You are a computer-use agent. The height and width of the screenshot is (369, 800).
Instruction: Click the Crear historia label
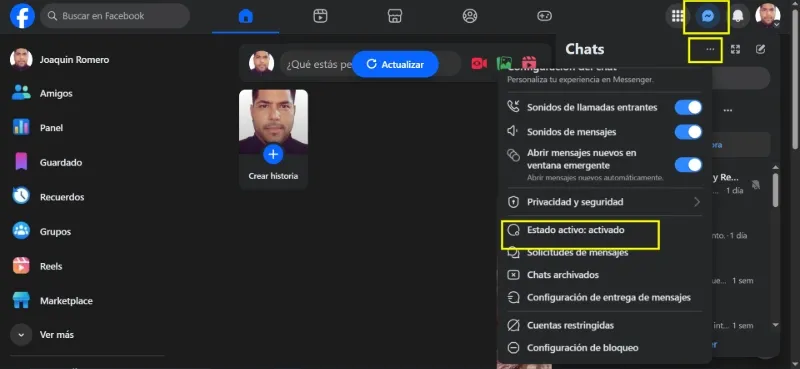click(273, 176)
